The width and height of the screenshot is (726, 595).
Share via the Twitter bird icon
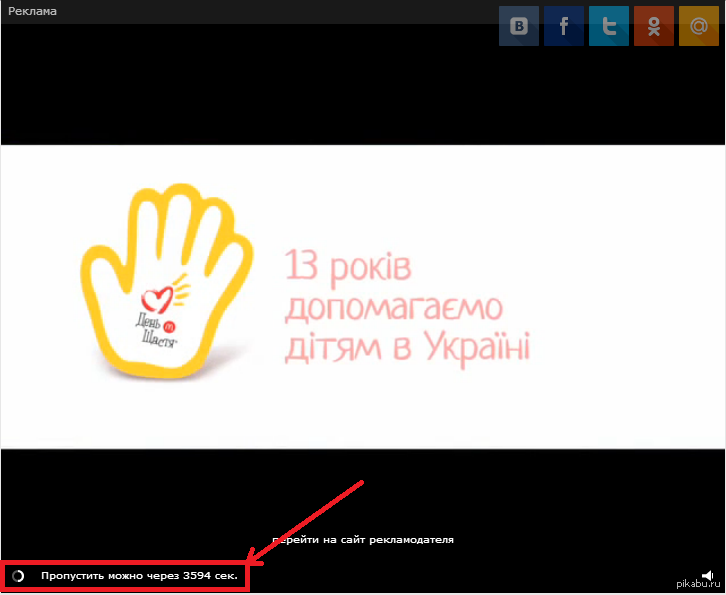tap(609, 27)
